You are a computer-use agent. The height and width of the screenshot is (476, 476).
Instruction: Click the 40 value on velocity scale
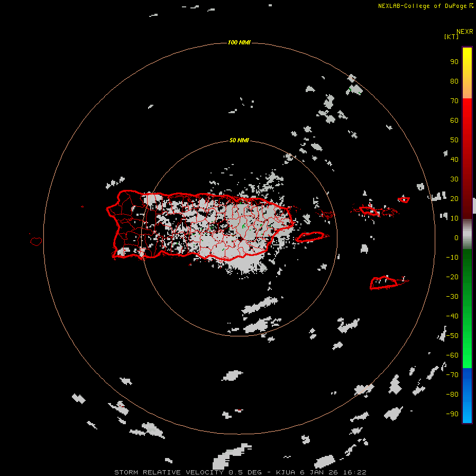coord(454,159)
